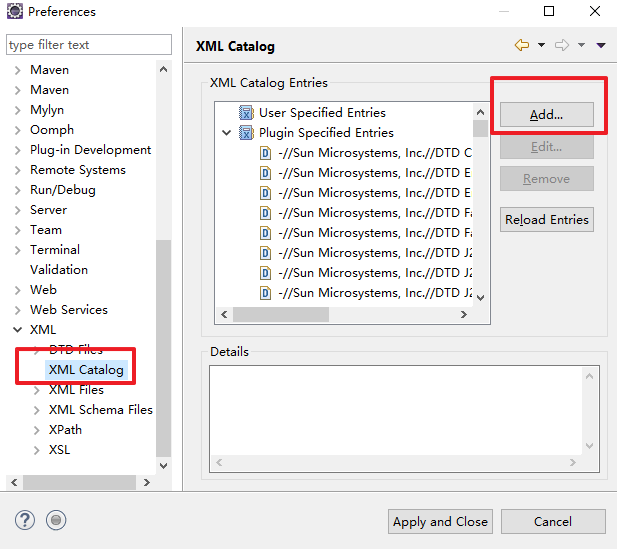Click catalog entries horizontal scrollbar thumb

pyautogui.click(x=281, y=314)
